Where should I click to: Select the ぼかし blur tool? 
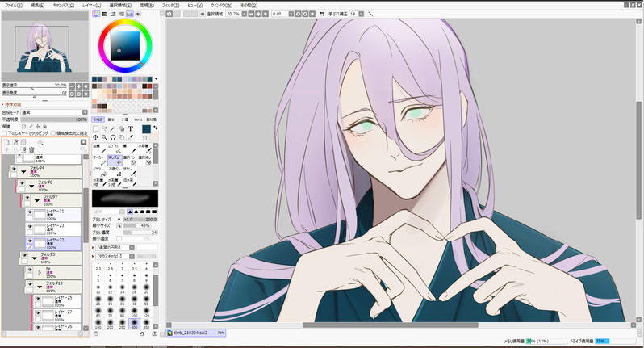(130, 172)
